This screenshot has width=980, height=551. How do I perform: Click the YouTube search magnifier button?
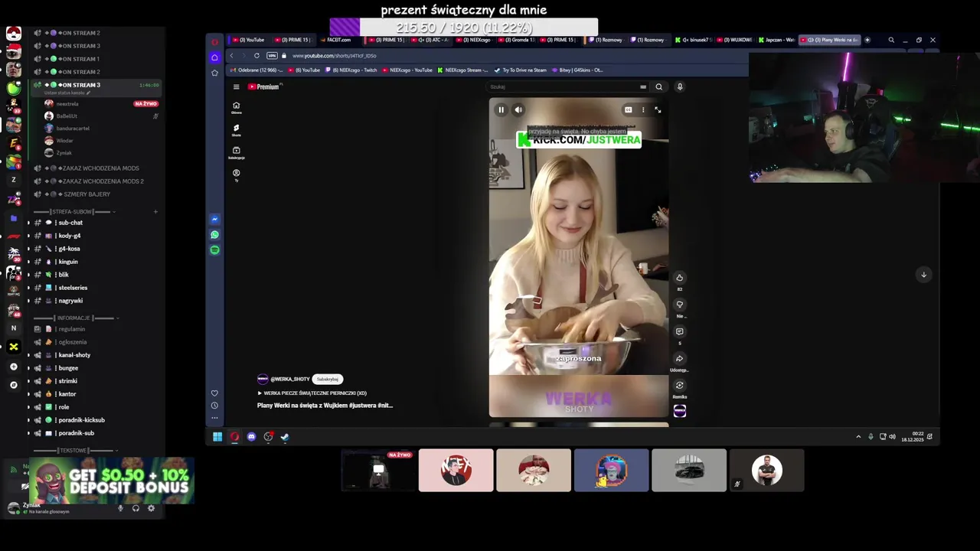coord(658,86)
